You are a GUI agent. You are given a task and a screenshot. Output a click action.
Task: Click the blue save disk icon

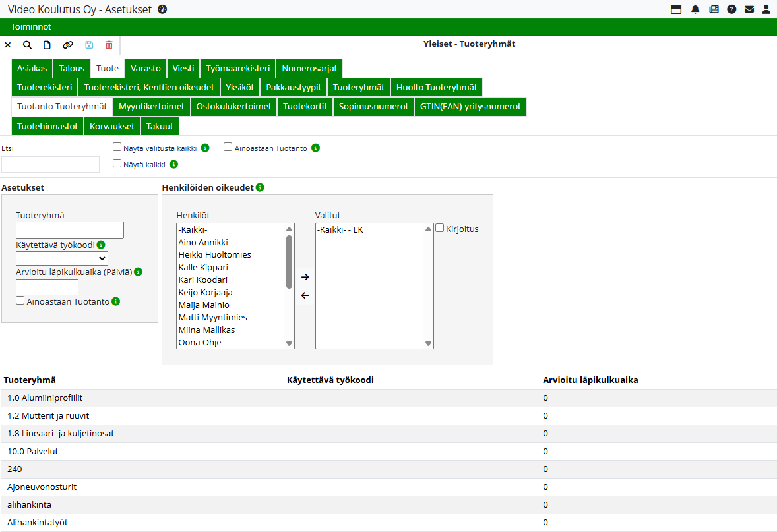(x=89, y=45)
